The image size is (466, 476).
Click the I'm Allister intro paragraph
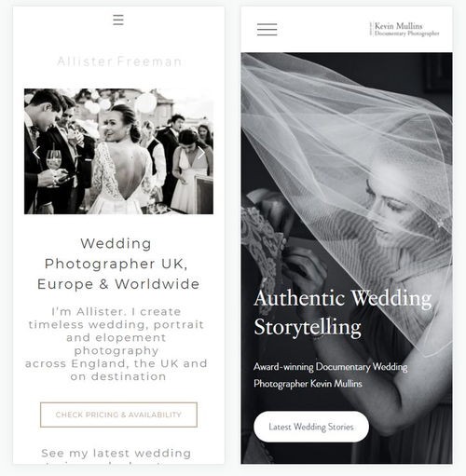coord(116,344)
